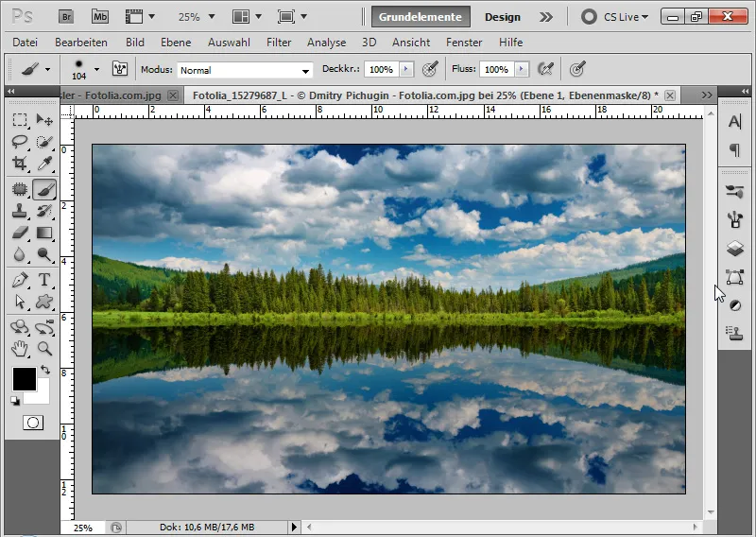This screenshot has height=537, width=756.
Task: Switch to Design workspace
Action: tap(503, 17)
